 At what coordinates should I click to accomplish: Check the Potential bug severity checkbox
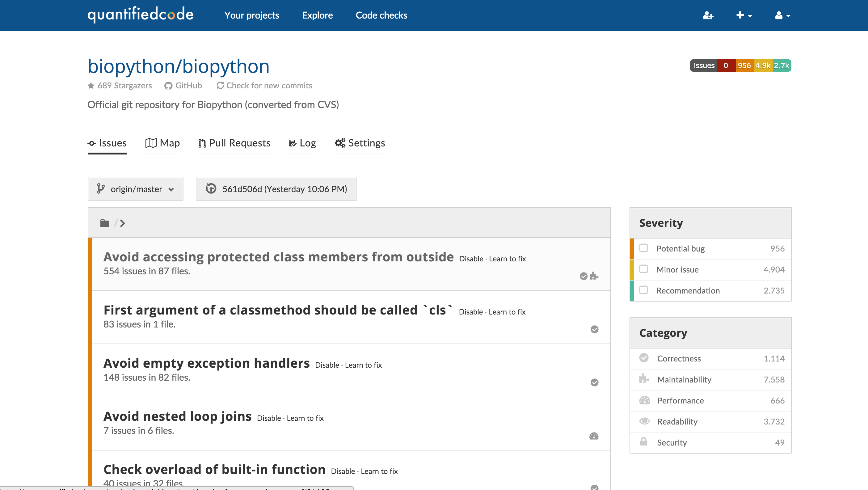(x=644, y=248)
